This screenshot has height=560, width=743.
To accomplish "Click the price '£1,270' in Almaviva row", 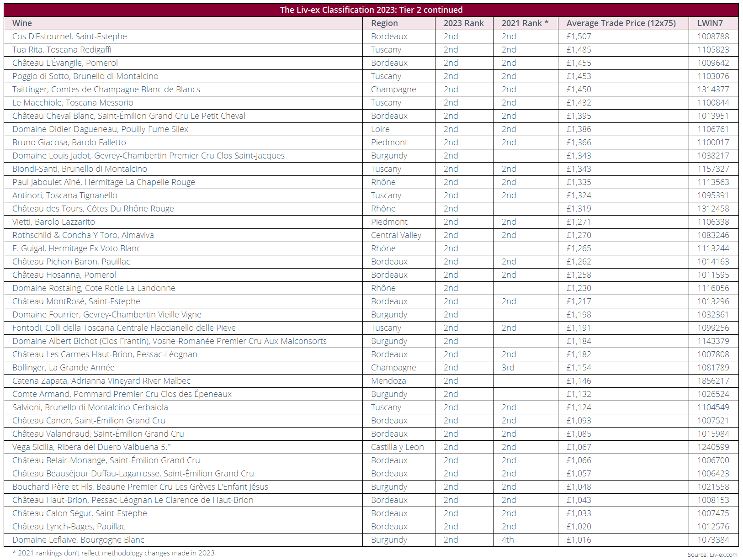I will tap(579, 235).
